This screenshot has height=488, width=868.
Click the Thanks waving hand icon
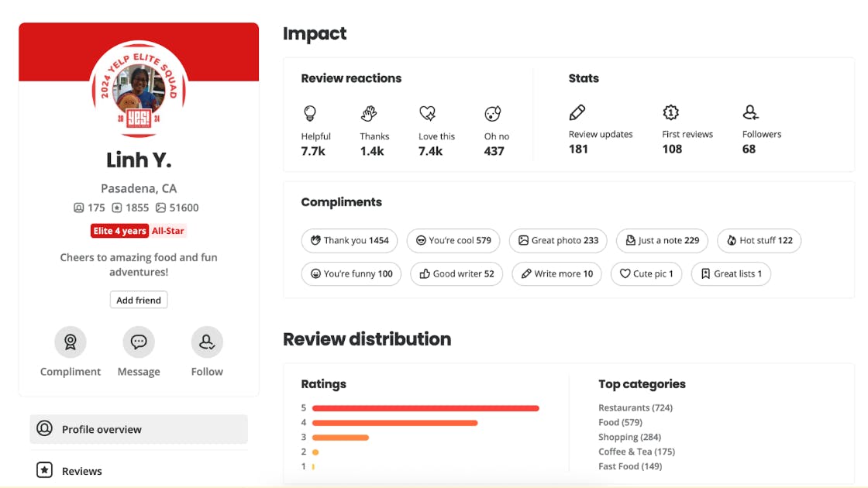369,114
